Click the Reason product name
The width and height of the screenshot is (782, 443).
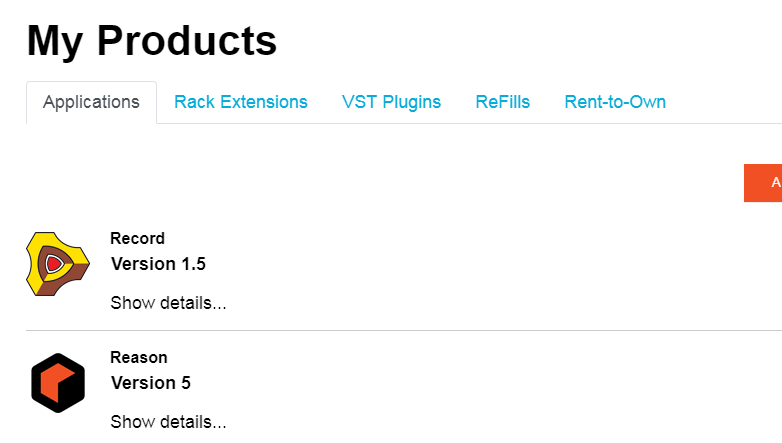[x=139, y=357]
